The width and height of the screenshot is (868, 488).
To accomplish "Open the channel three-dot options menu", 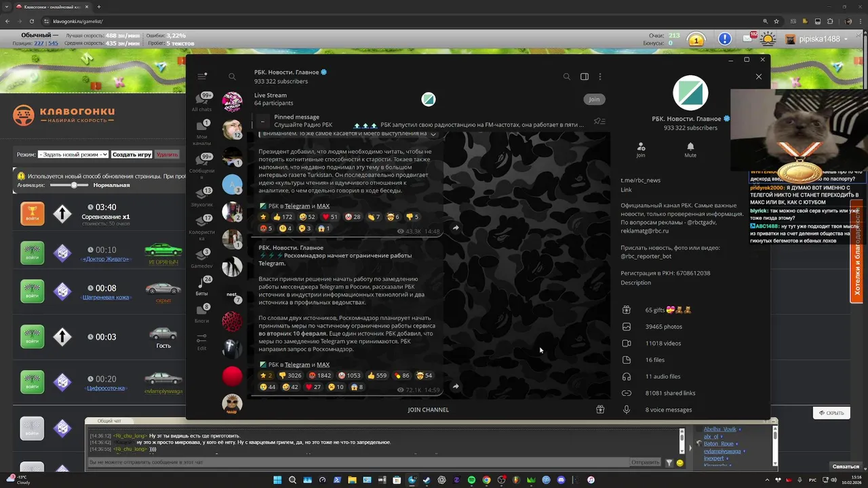I will (599, 77).
